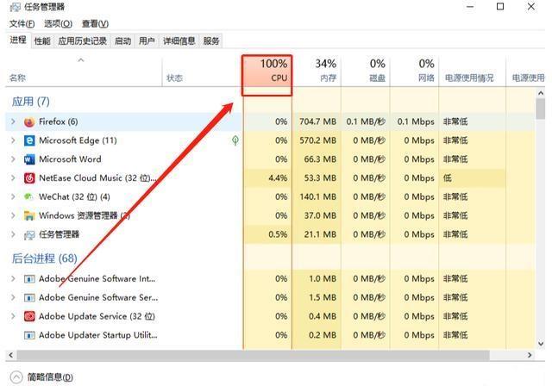Switch to the 用户 tab

coord(147,41)
